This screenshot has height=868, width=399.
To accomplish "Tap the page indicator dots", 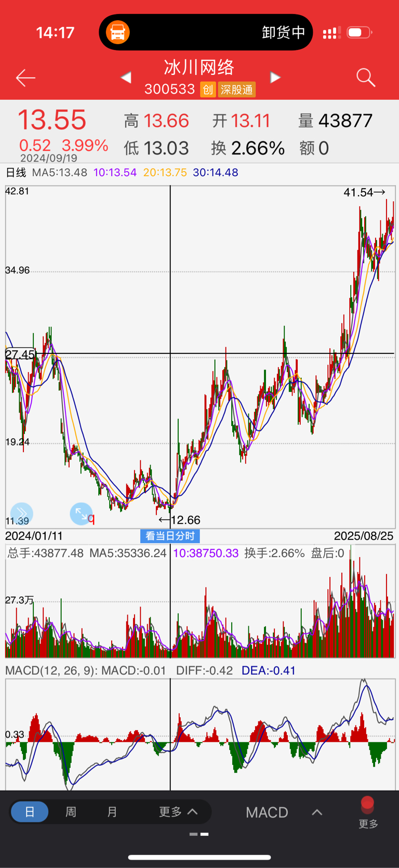I will (x=199, y=834).
